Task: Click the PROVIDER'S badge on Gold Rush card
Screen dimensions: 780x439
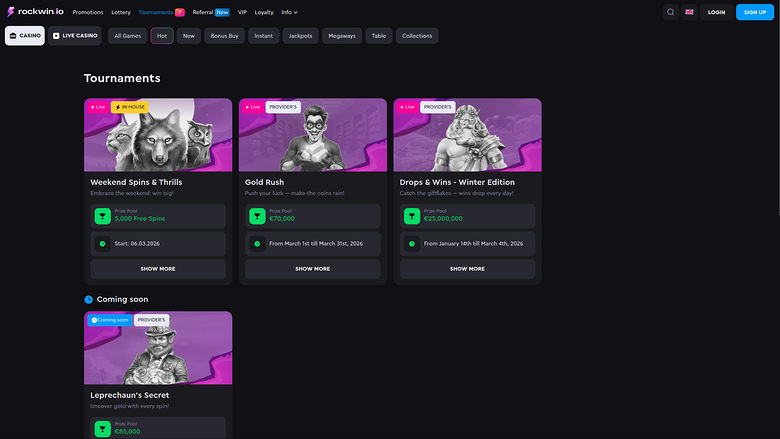Action: [283, 107]
